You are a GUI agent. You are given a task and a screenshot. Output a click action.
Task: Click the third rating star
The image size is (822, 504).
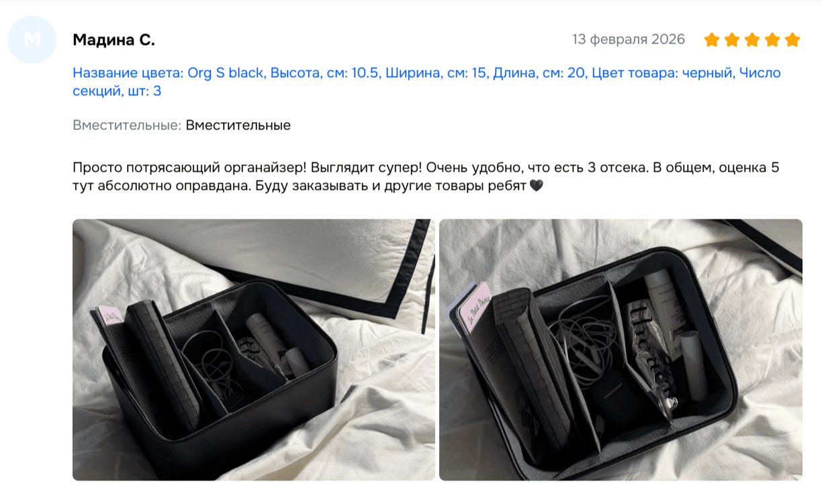point(752,40)
